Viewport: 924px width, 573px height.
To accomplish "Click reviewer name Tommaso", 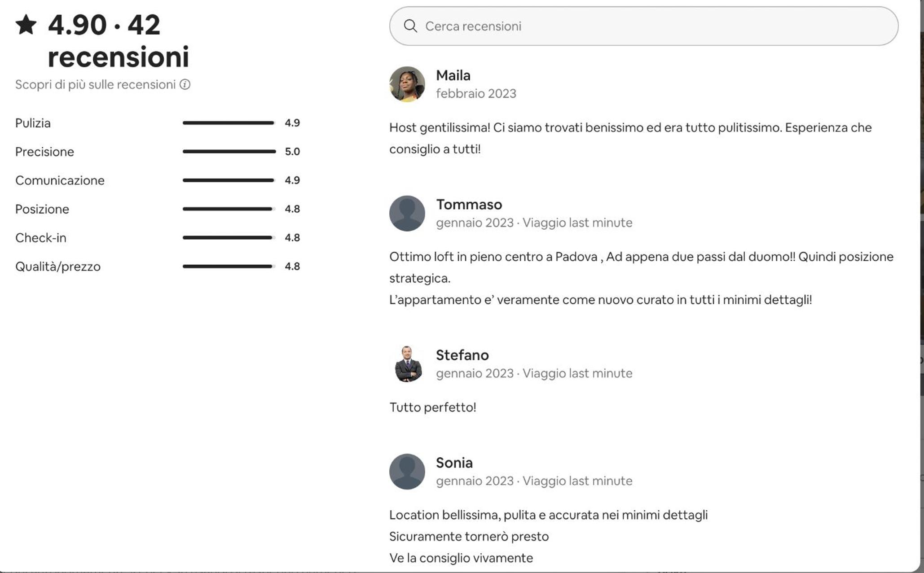I will (469, 205).
